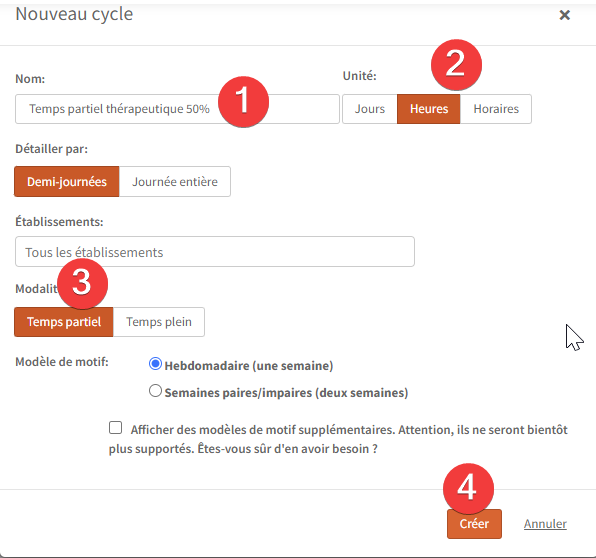Select Heures as the unit
Image resolution: width=596 pixels, height=558 pixels.
click(429, 109)
